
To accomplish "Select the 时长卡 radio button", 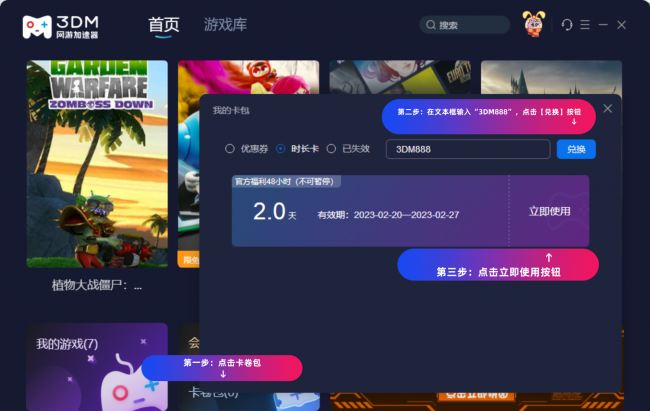I will click(x=281, y=148).
